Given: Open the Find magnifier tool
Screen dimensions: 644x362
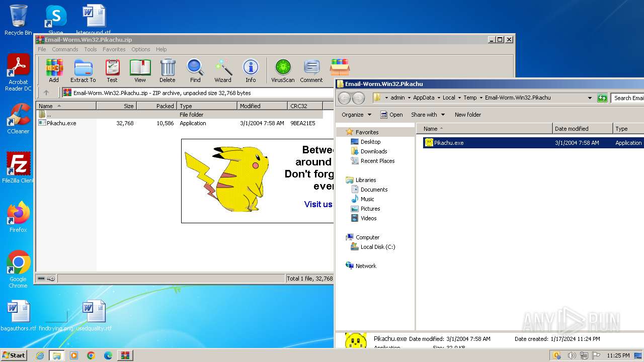Looking at the screenshot, I should point(195,70).
